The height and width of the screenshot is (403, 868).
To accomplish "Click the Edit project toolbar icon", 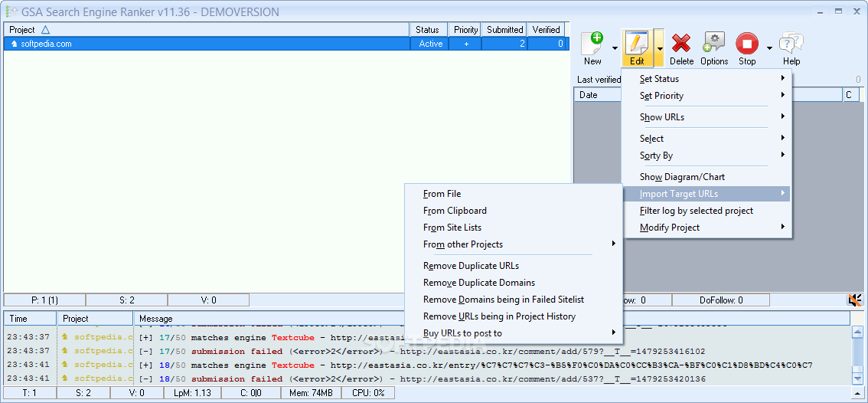I will point(637,43).
